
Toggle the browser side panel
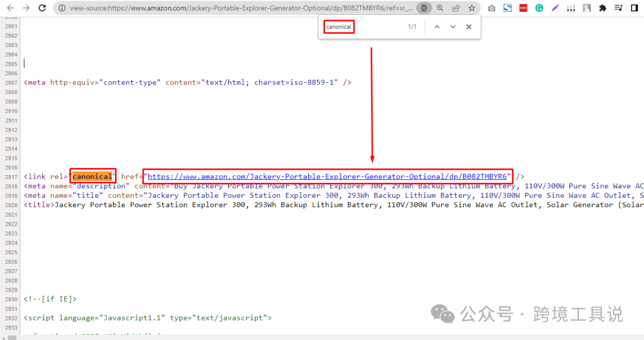pos(634,8)
